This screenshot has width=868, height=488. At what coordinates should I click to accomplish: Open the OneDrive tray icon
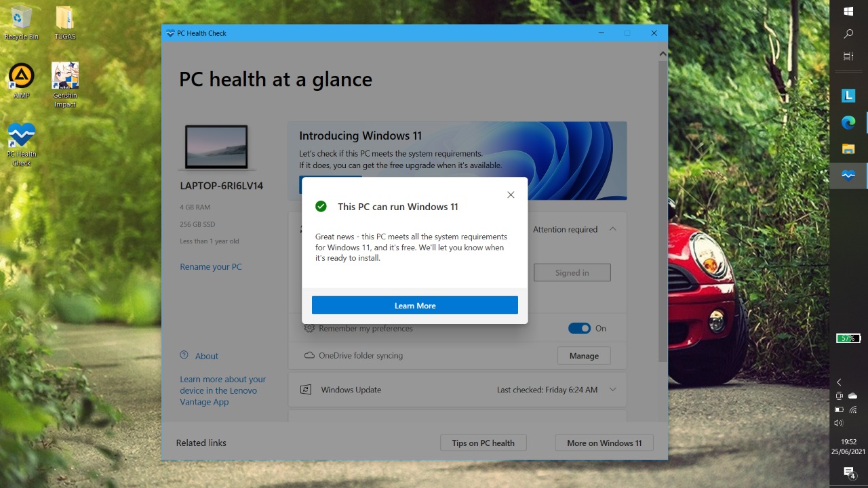[x=853, y=396]
